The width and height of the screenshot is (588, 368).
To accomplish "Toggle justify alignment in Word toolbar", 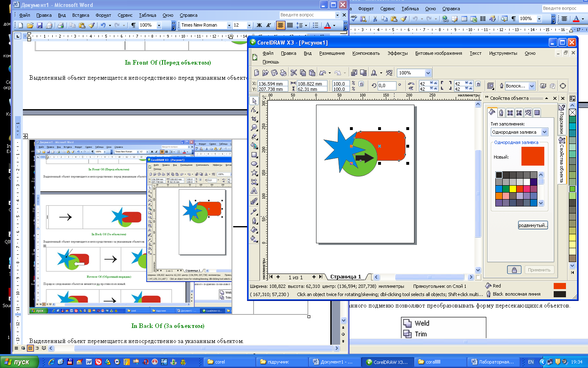I will point(290,25).
